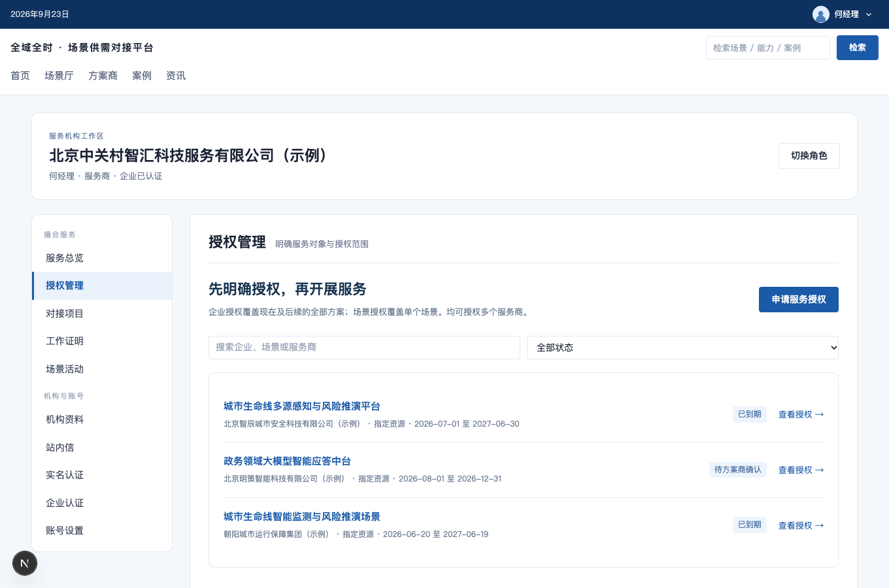
Task: Open 政务领域大模型智能应答中台 title link
Action: pos(287,461)
